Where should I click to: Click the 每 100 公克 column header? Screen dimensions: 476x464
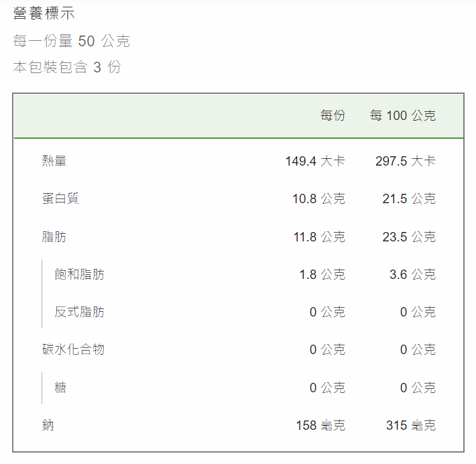[x=402, y=115]
